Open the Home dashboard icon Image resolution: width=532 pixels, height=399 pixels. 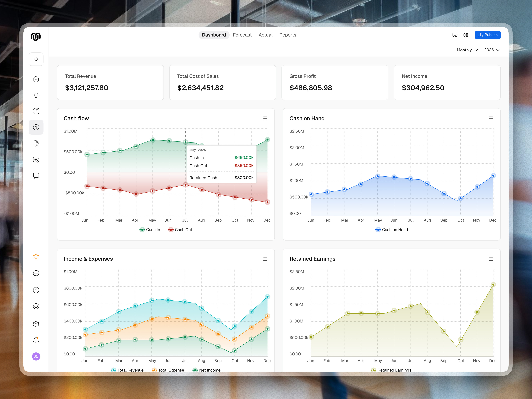point(36,79)
